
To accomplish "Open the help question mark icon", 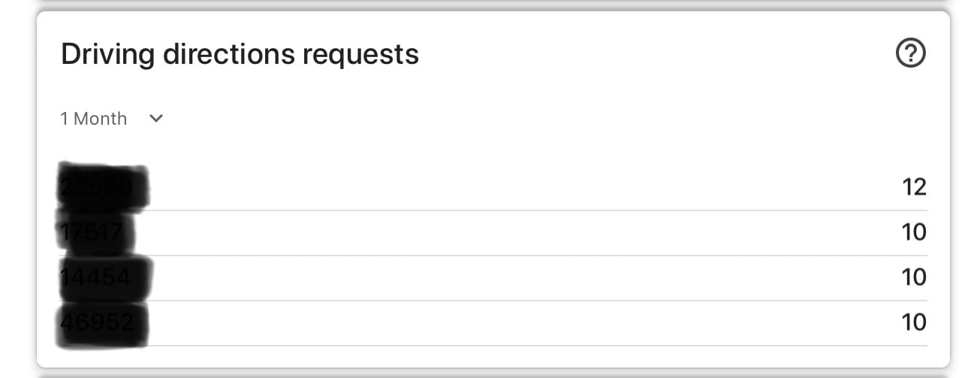I will 911,53.
